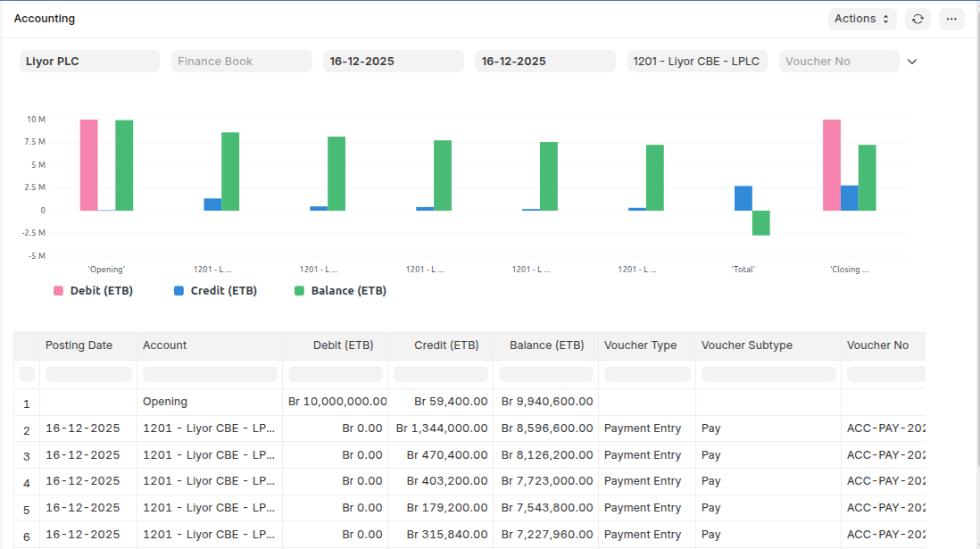
Task: Toggle Credit (ETB) legend series
Action: [215, 291]
